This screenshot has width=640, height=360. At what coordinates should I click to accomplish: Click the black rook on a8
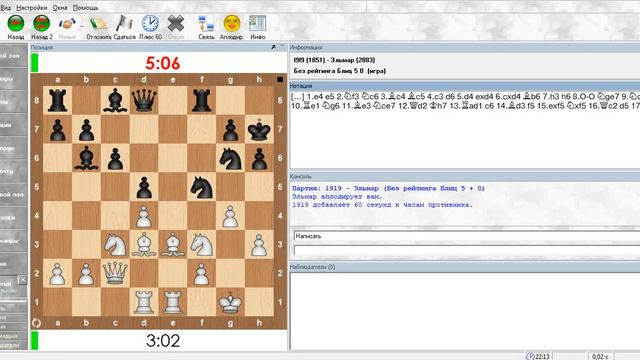click(x=58, y=100)
